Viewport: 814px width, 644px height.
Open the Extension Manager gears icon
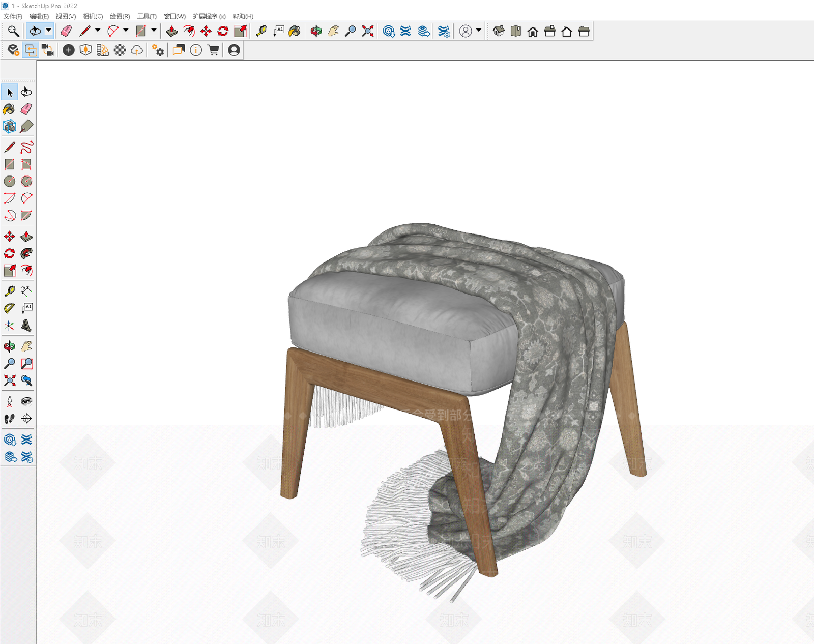(x=158, y=50)
